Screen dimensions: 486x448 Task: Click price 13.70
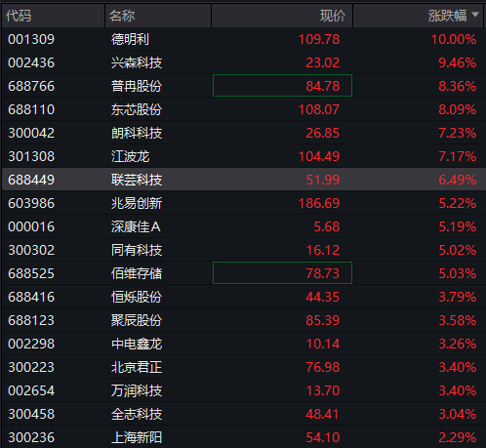323,390
